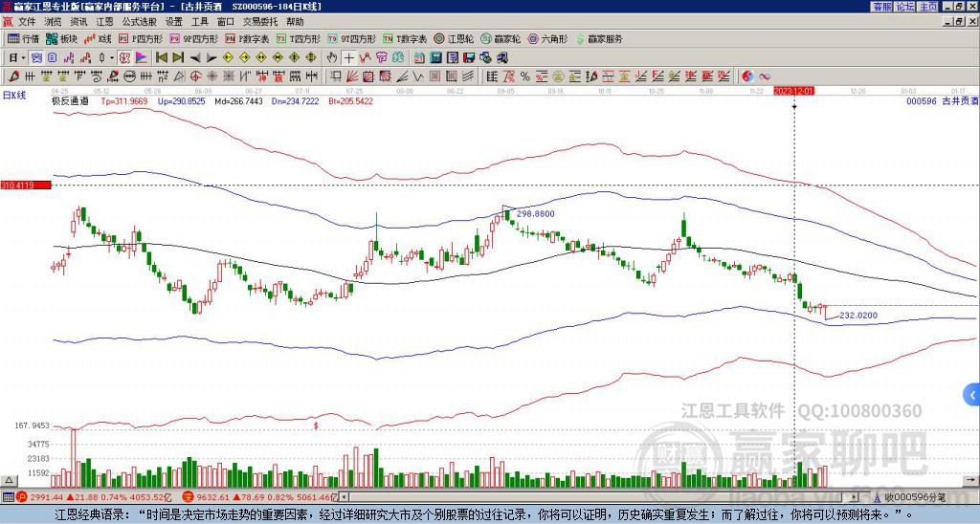This screenshot has height=524, width=980.
Task: Click the 310.4119 price axis marker
Action: (x=26, y=185)
